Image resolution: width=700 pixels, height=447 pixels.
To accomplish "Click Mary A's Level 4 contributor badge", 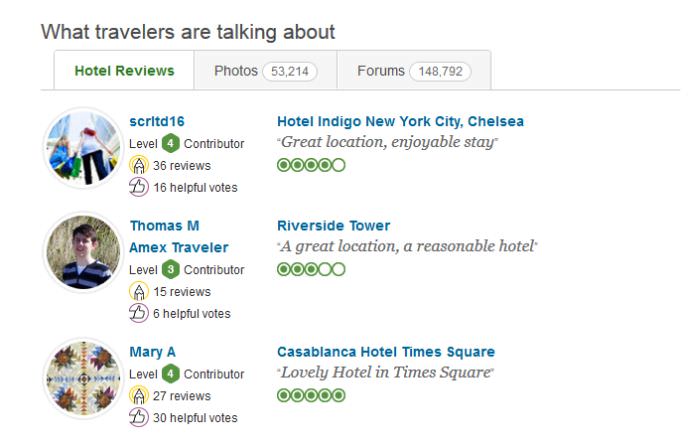I will coord(171,374).
